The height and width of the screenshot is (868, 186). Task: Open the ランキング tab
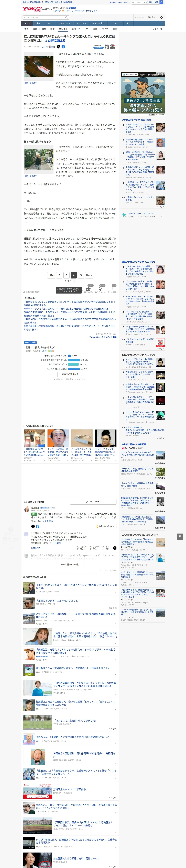(115, 24)
